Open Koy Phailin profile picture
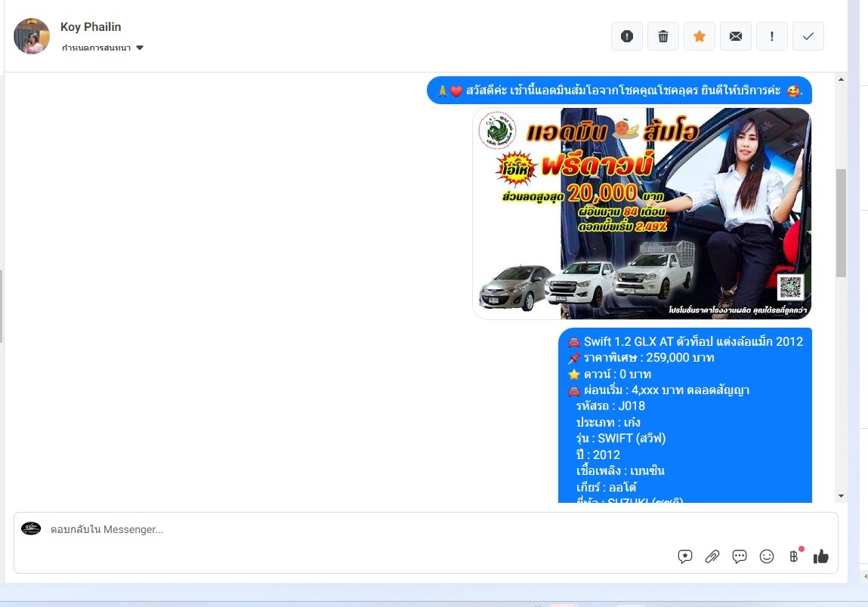 pos(32,36)
